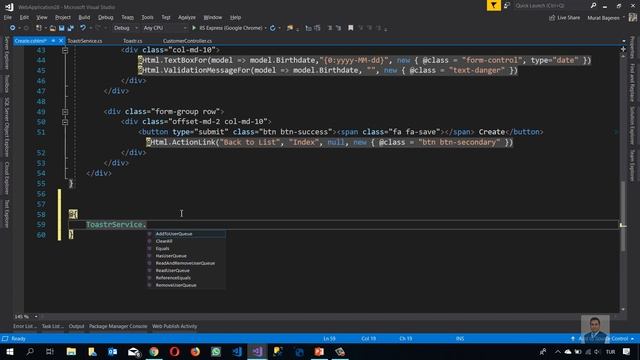Click the bookmark toggle icon in toolbar
The width and height of the screenshot is (640, 360).
(x=351, y=28)
